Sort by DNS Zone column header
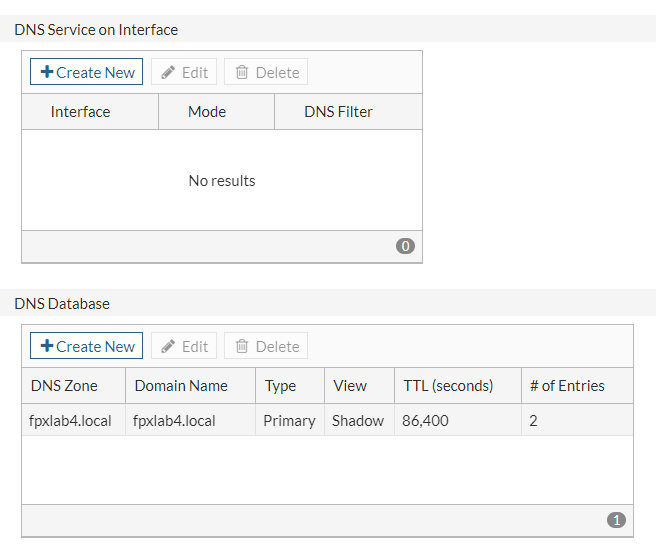Screen dimensions: 656x548 (x=66, y=386)
